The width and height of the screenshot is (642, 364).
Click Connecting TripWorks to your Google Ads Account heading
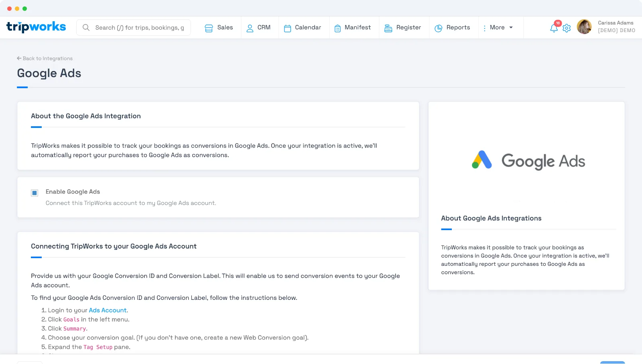pos(114,246)
